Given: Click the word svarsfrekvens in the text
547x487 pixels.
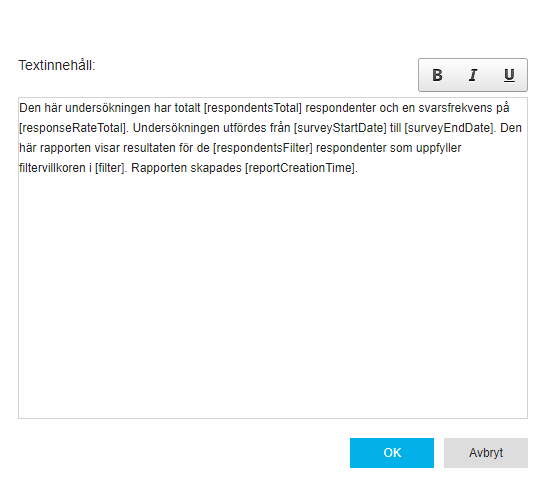Looking at the screenshot, I should tap(455, 108).
